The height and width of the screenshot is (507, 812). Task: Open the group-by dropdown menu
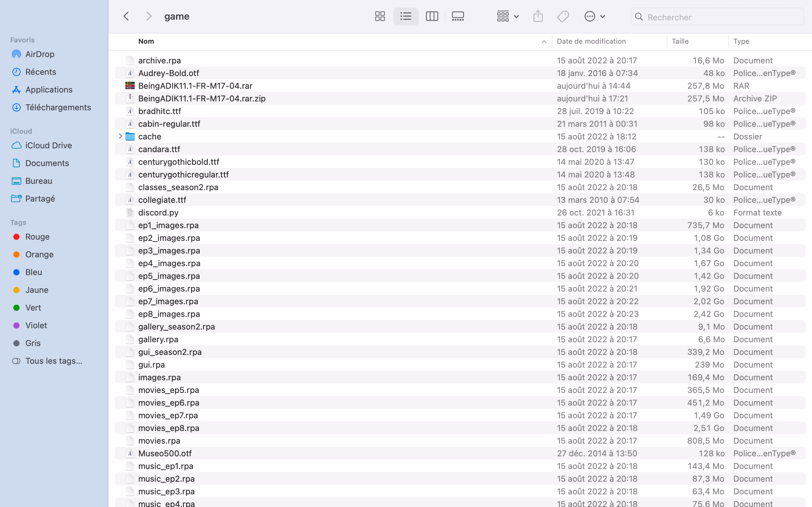(507, 16)
